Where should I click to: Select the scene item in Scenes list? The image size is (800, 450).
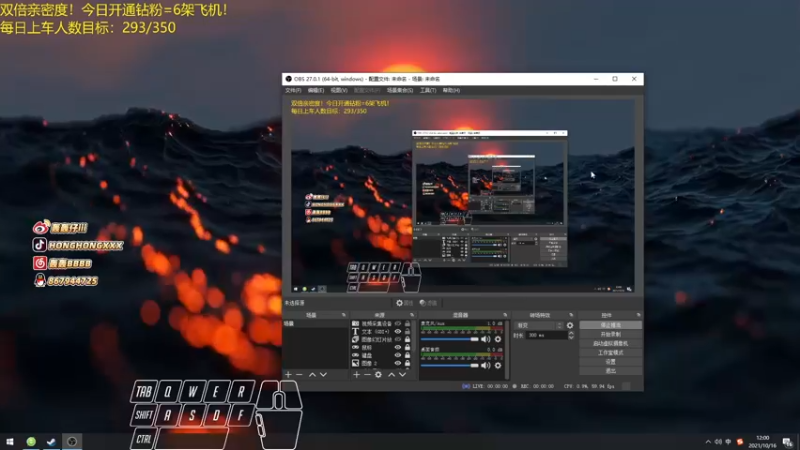click(315, 323)
